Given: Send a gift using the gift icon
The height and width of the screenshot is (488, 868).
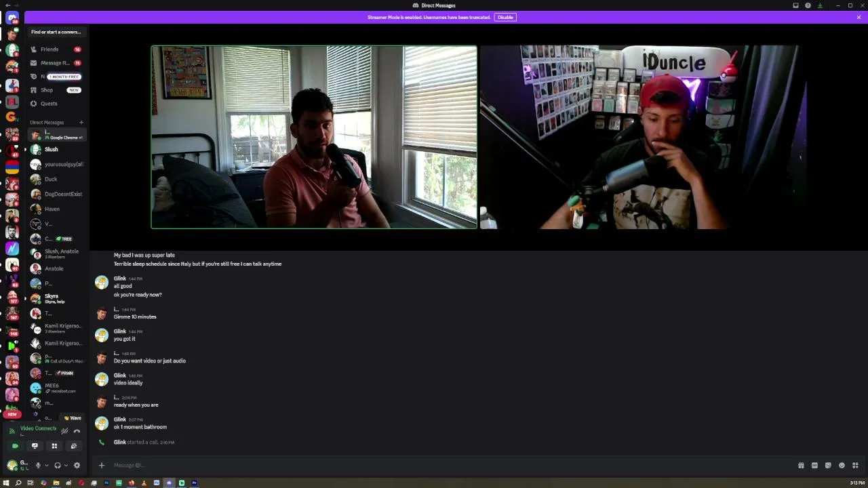Looking at the screenshot, I should point(801,466).
